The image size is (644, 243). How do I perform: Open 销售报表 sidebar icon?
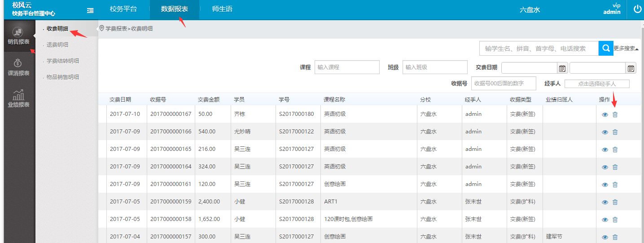pyautogui.click(x=19, y=36)
